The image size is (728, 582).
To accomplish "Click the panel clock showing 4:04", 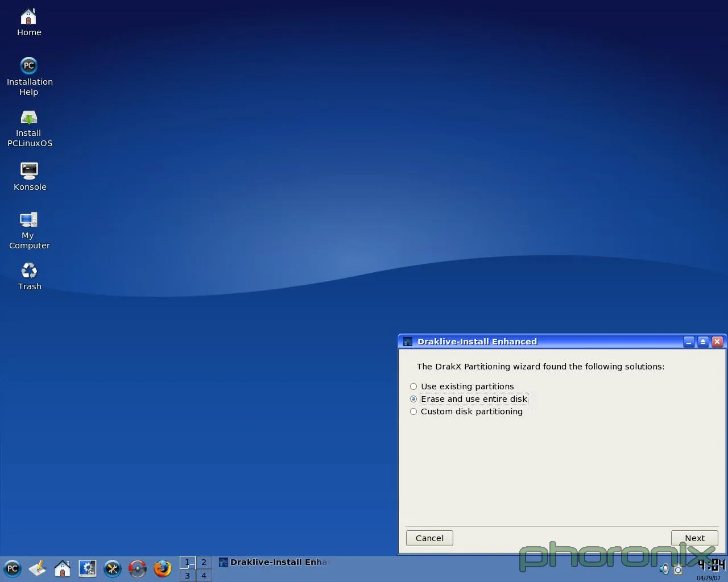I will tap(712, 565).
